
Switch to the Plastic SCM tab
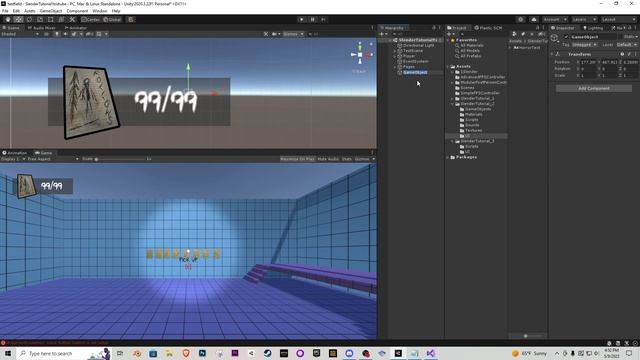click(x=488, y=28)
